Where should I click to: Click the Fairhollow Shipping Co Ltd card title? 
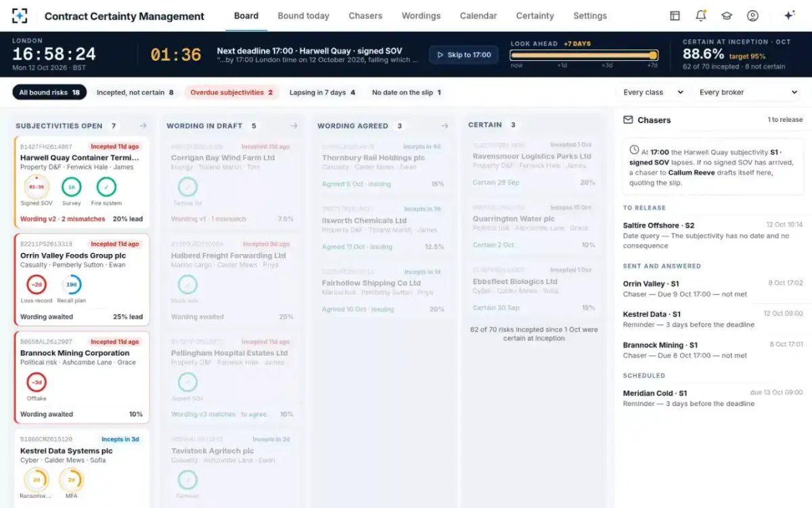pos(371,283)
